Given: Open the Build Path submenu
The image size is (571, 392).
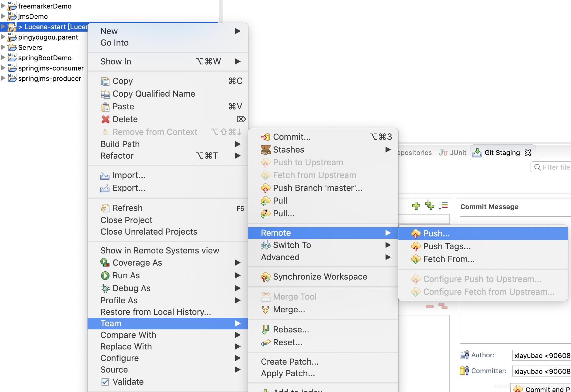Looking at the screenshot, I should pyautogui.click(x=168, y=144).
